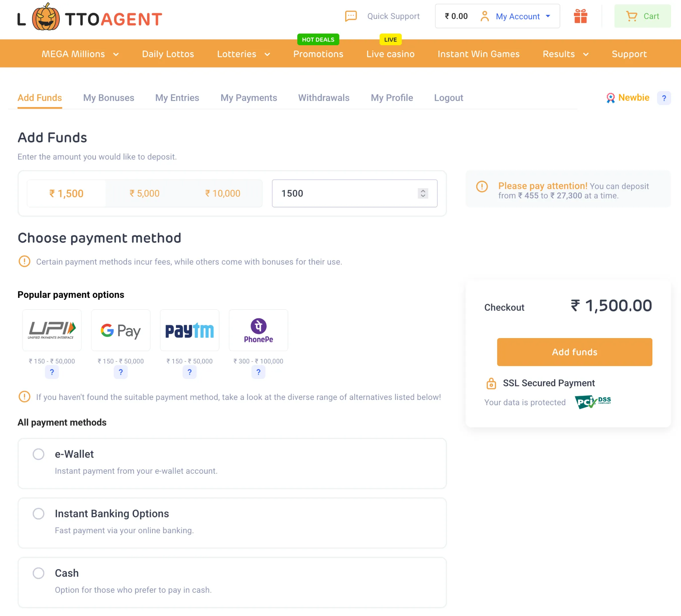Open MEGA Millions dropdown menu
This screenshot has height=616, width=681.
(x=80, y=54)
